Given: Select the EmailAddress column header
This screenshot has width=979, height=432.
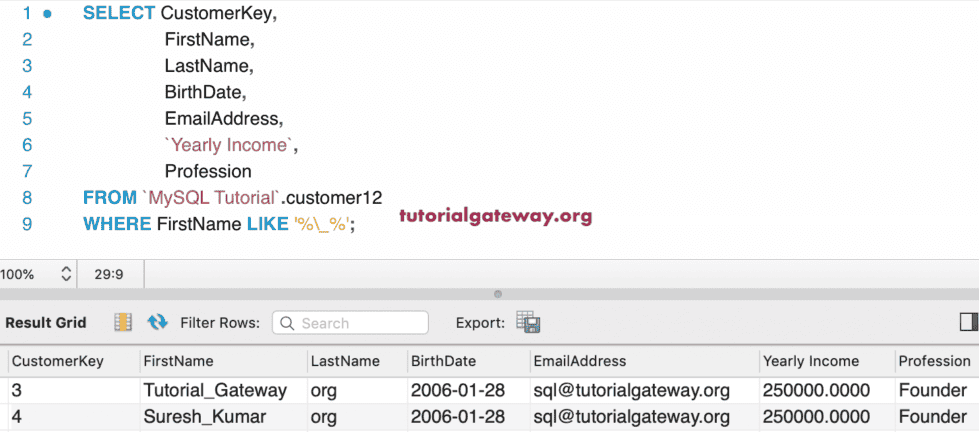Looking at the screenshot, I should coord(644,361).
